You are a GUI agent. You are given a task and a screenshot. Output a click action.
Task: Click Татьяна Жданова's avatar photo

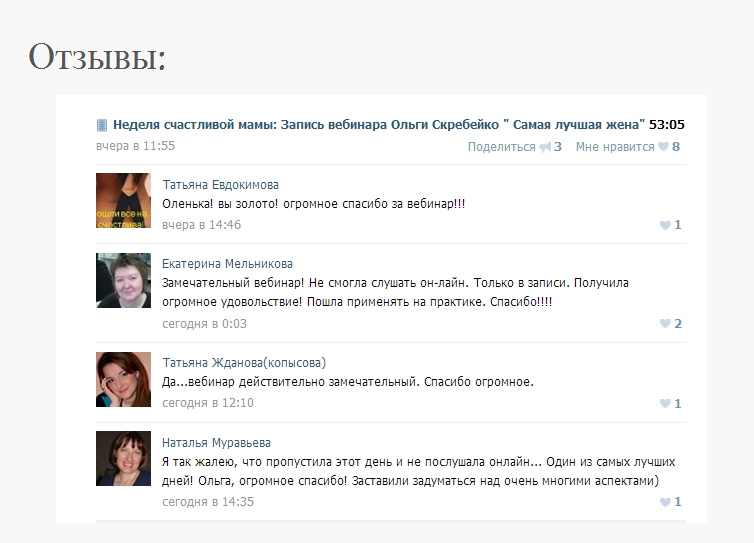click(x=124, y=379)
